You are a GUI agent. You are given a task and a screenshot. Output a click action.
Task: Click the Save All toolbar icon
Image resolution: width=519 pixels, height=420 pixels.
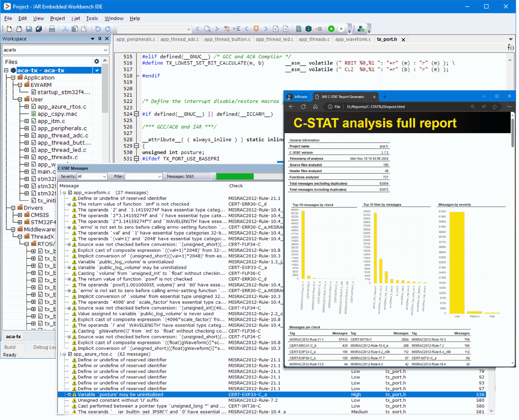tap(39, 29)
